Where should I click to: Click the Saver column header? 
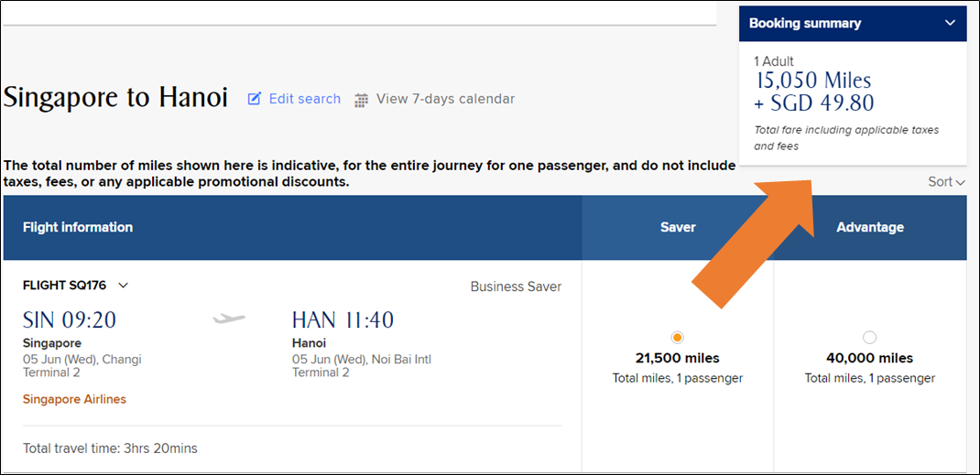coord(678,227)
